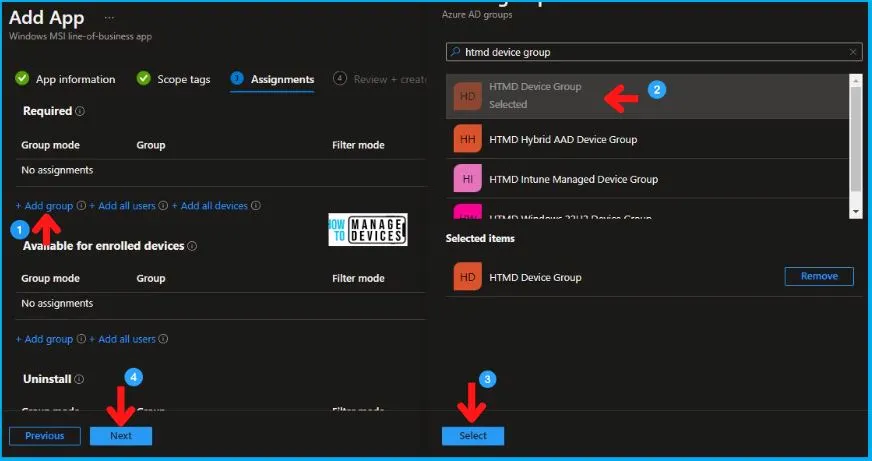Click the Scope tags green checkmark icon
Viewport: 872px width, 461px height.
pos(143,78)
